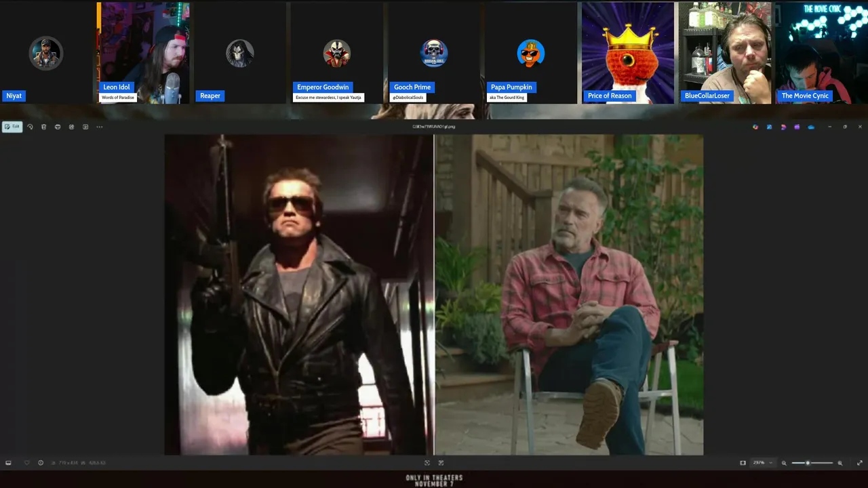
Task: Select Emperor Goodwin's avatar tile
Action: [x=337, y=53]
